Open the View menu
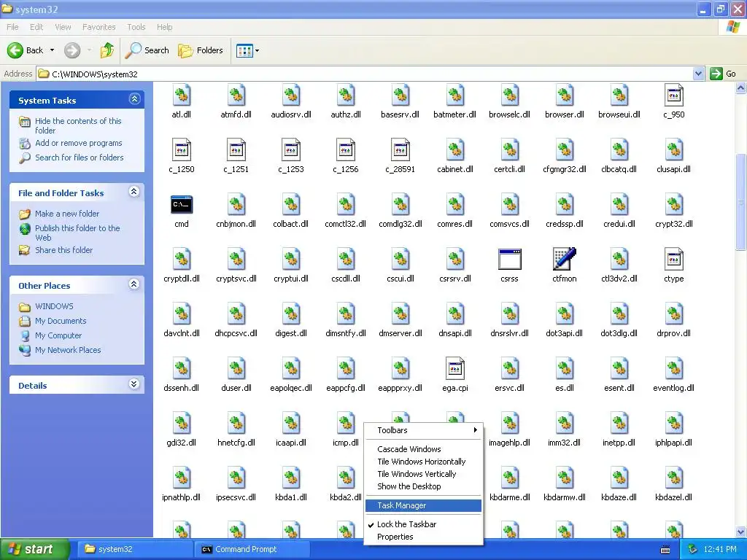The width and height of the screenshot is (747, 560). tap(63, 27)
